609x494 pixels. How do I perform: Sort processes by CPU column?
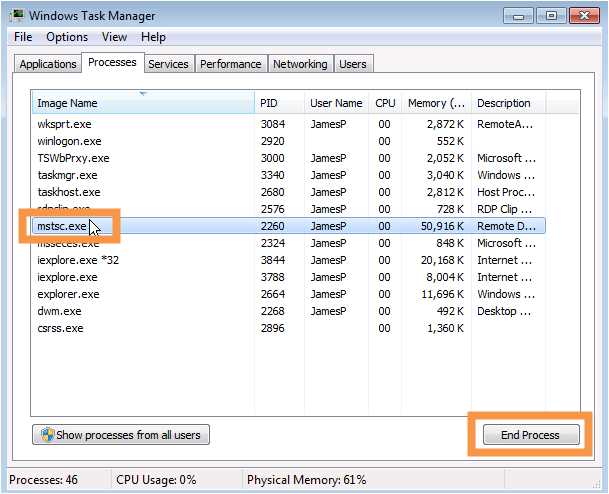tap(385, 103)
